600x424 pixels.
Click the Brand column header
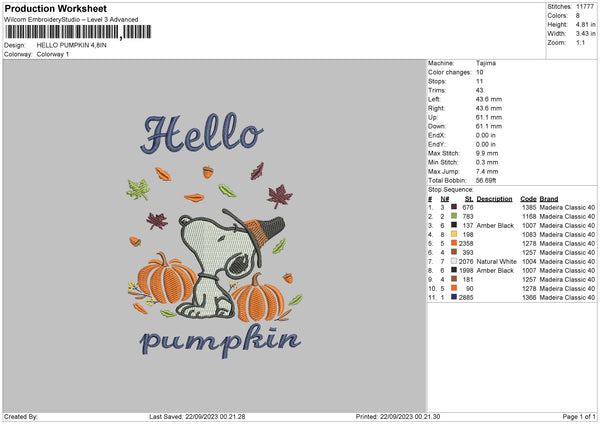point(549,199)
